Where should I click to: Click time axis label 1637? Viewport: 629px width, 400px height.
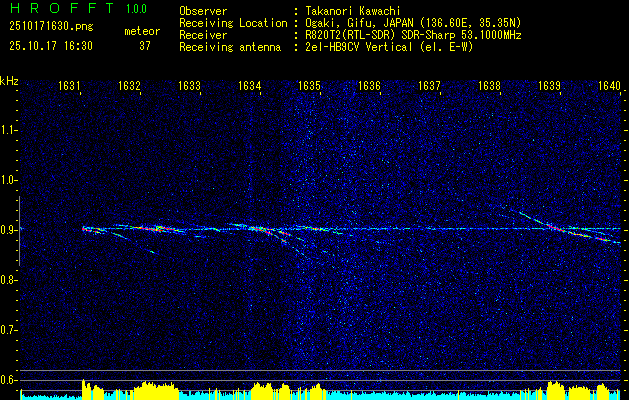429,86
